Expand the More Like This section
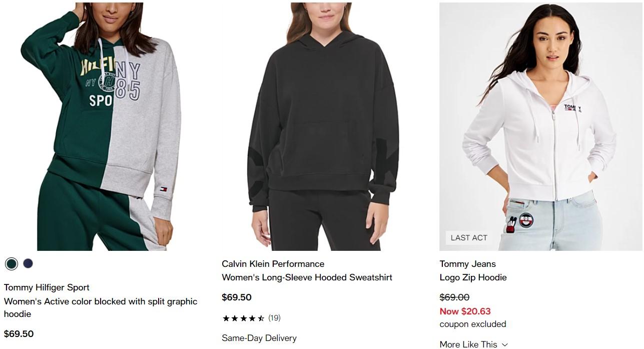 (473, 344)
